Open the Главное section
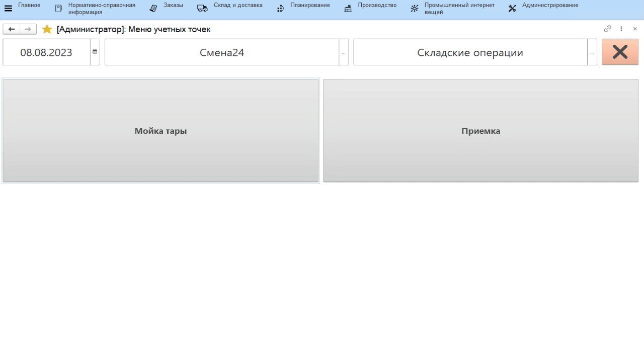The height and width of the screenshot is (362, 644). pyautogui.click(x=29, y=6)
